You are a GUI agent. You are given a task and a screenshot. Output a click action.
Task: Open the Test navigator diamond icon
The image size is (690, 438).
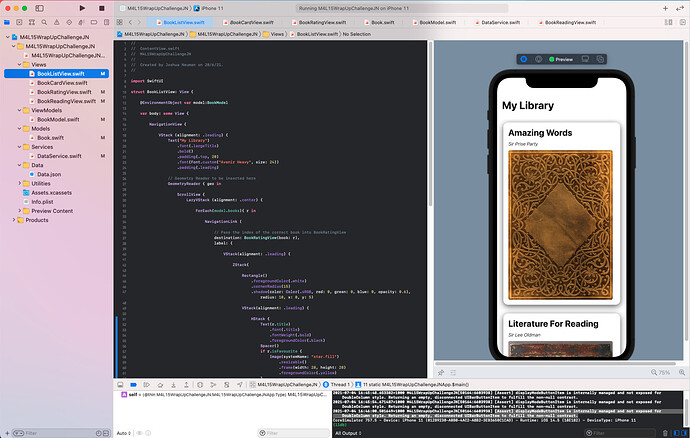pos(69,22)
